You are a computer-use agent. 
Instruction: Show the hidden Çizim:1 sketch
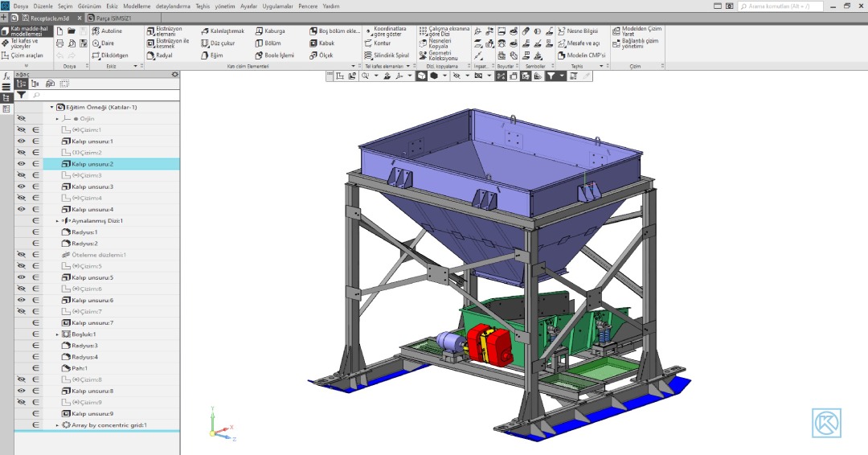21,129
